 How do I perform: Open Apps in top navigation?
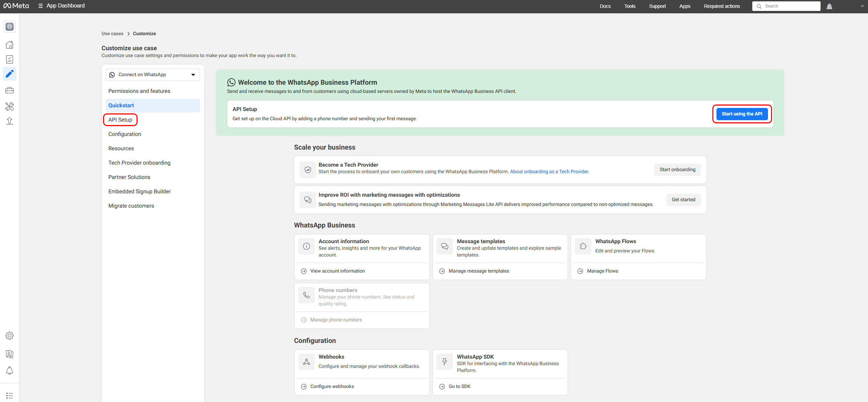[x=685, y=6]
